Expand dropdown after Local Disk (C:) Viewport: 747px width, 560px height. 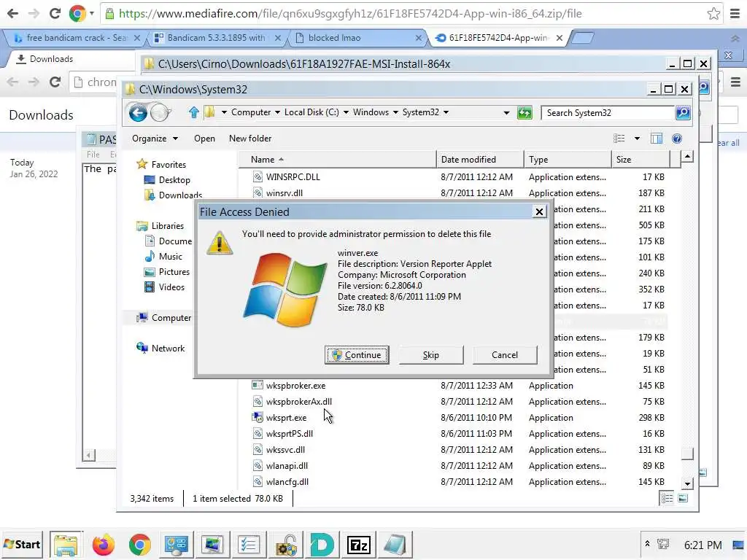tap(346, 113)
